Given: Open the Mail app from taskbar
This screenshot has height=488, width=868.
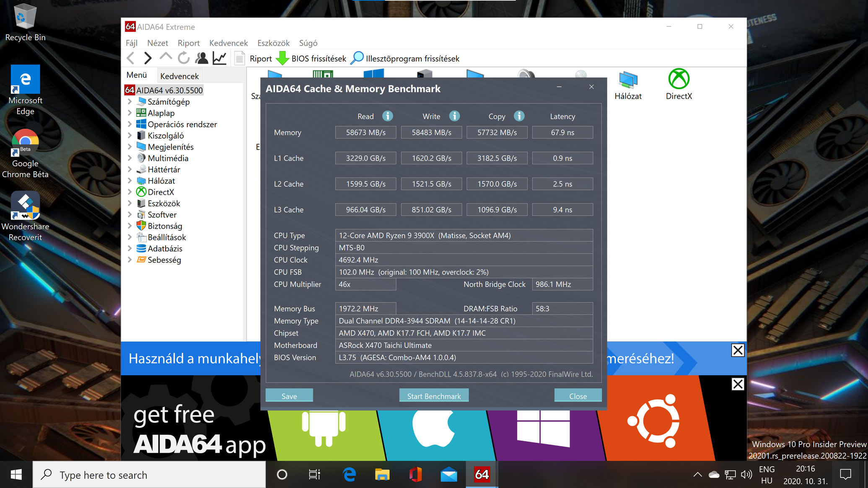Looking at the screenshot, I should pos(449,475).
